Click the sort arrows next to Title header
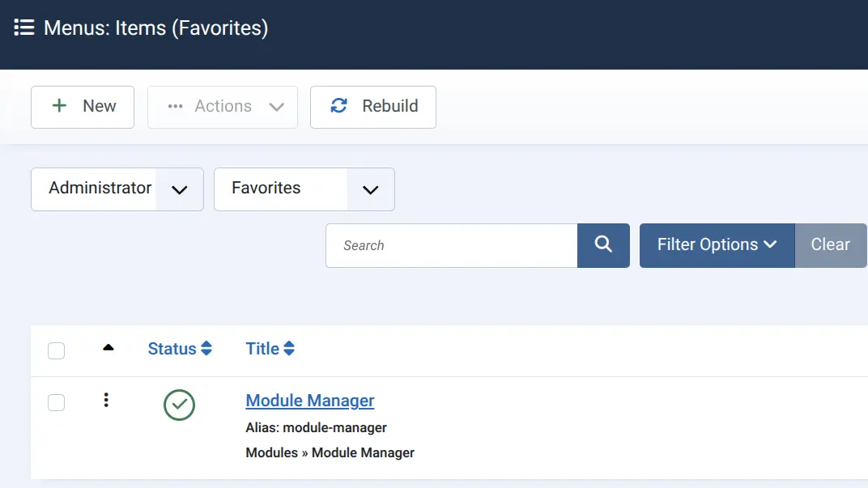This screenshot has width=868, height=488. 291,348
